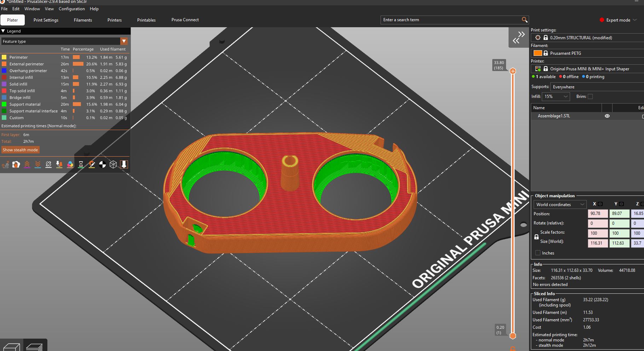Toggle custom G-code pencil icon
The image size is (644, 351).
click(92, 164)
